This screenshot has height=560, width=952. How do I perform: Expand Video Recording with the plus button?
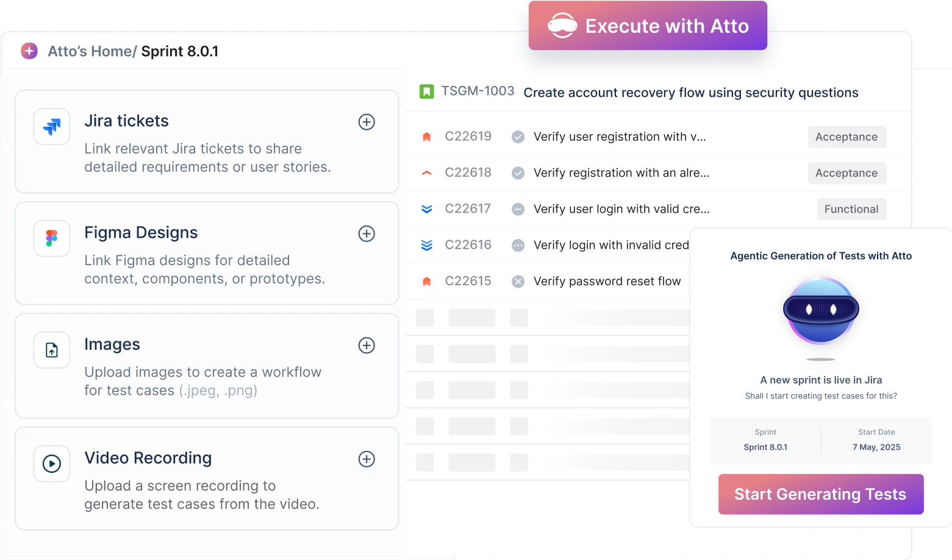coord(366,459)
